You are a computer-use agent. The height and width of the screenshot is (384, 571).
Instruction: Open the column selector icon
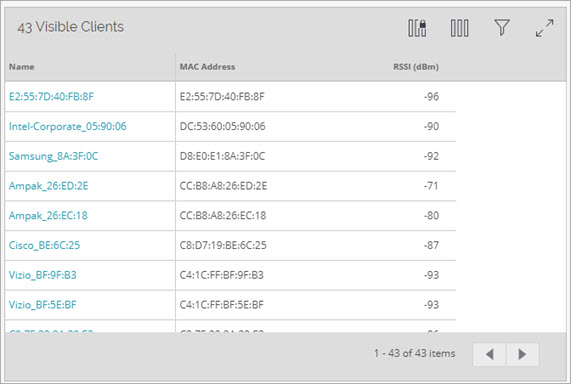click(x=460, y=28)
